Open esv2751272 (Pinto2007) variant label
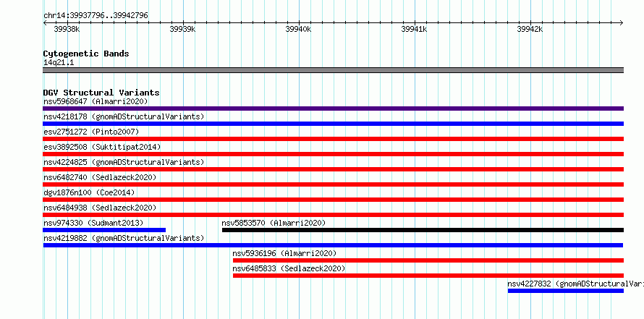The height and width of the screenshot is (319, 644). [x=91, y=132]
